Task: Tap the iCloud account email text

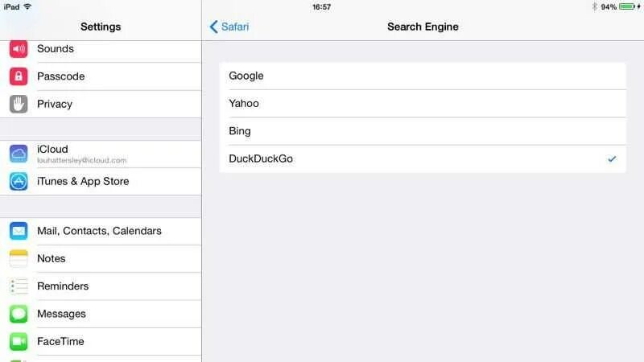Action: click(81, 160)
